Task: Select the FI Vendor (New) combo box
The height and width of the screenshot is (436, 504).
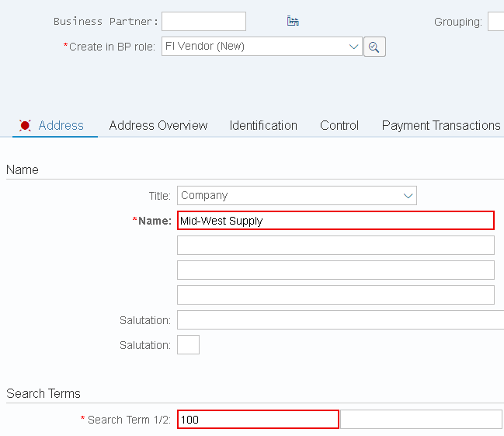Action: pyautogui.click(x=262, y=47)
